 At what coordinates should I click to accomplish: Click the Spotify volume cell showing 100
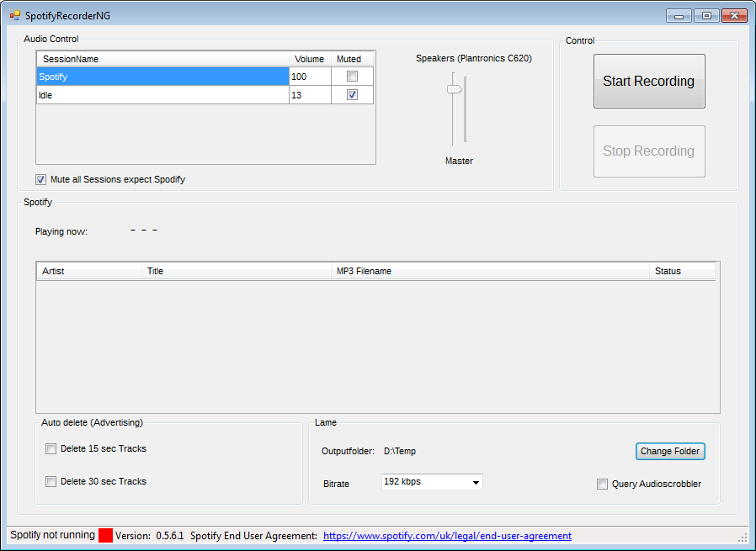click(310, 77)
